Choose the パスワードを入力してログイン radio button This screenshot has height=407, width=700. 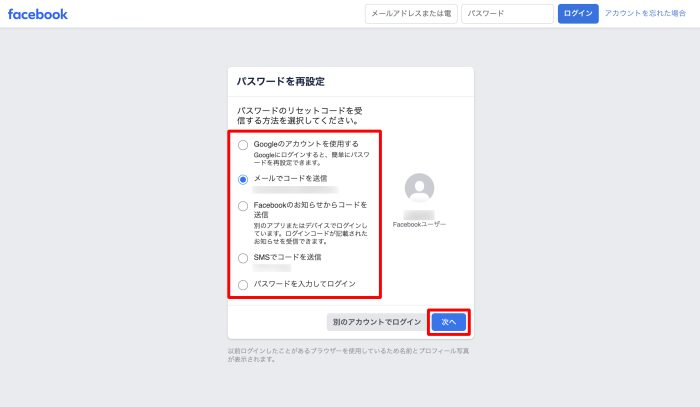[243, 284]
